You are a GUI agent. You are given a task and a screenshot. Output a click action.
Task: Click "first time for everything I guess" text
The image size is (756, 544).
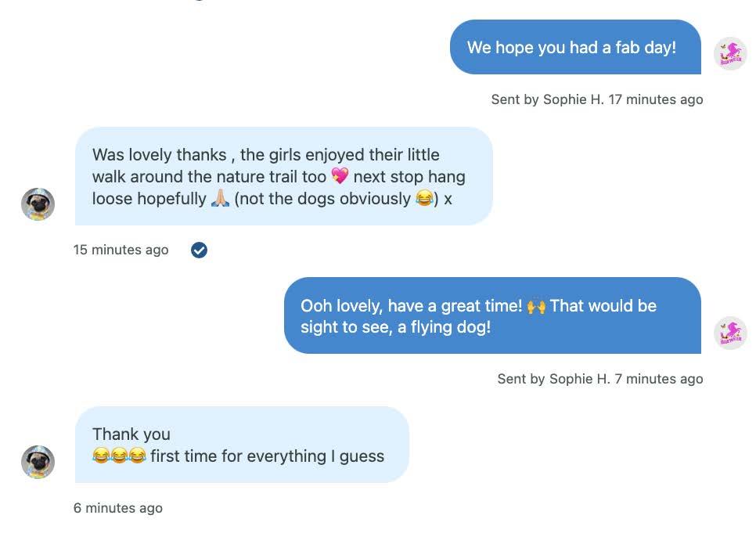(x=267, y=456)
